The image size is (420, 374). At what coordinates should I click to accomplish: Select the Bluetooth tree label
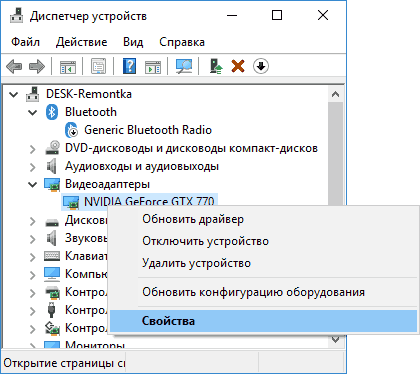click(91, 112)
